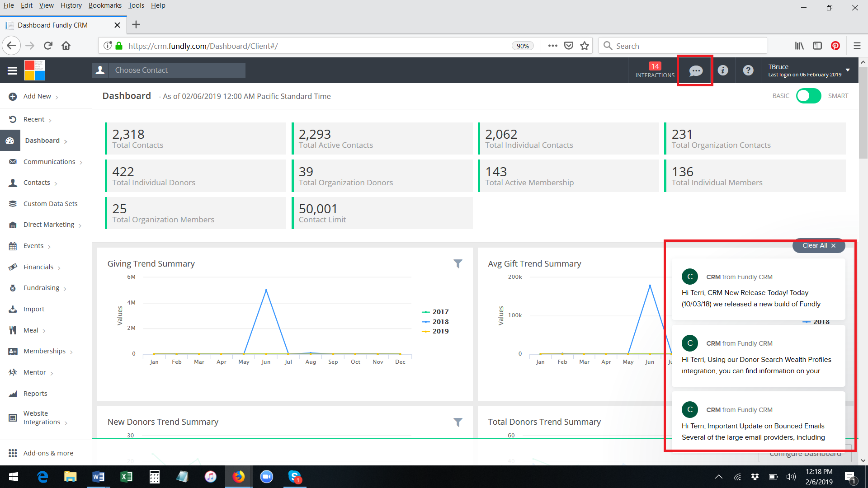Viewport: 868px width, 488px height.
Task: Click the Custom Data Sets icon
Action: point(13,204)
